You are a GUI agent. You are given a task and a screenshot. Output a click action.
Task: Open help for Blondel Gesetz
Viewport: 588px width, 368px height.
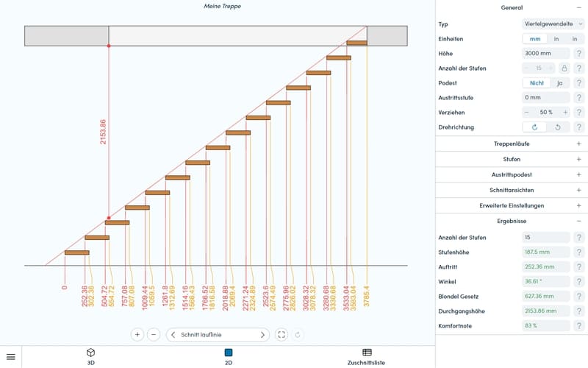click(579, 297)
